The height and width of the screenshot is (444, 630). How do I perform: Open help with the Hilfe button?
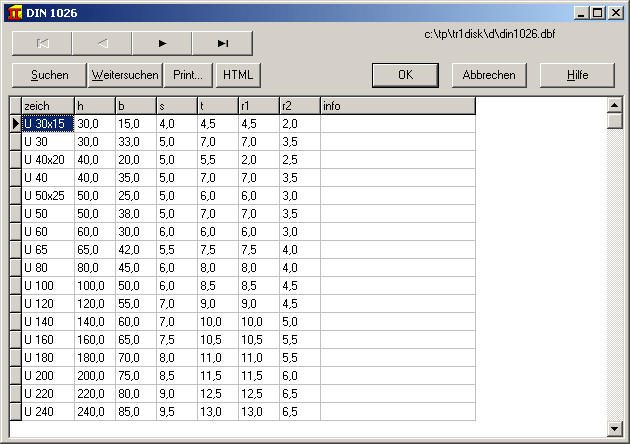(x=577, y=75)
